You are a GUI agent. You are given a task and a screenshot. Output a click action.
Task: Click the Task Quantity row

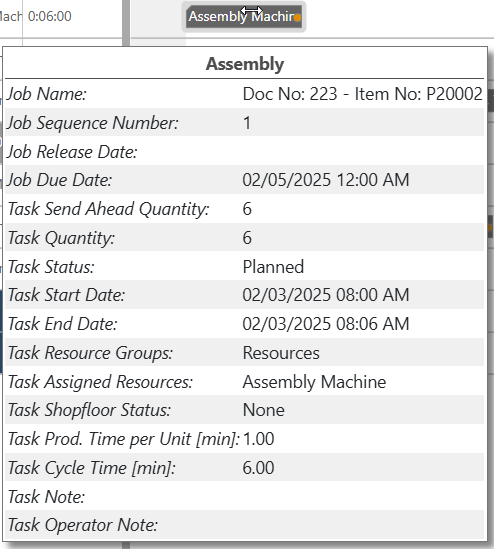244,238
